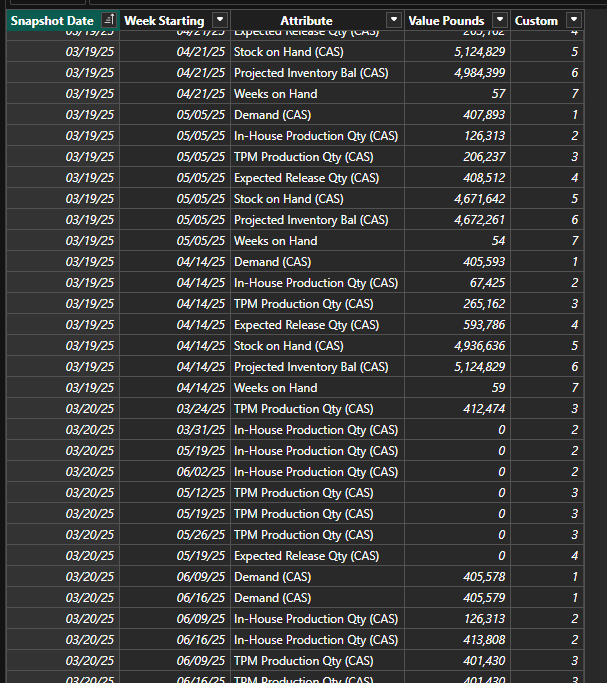The width and height of the screenshot is (607, 683).
Task: Select the Snapshot Date column header
Action: click(x=52, y=21)
